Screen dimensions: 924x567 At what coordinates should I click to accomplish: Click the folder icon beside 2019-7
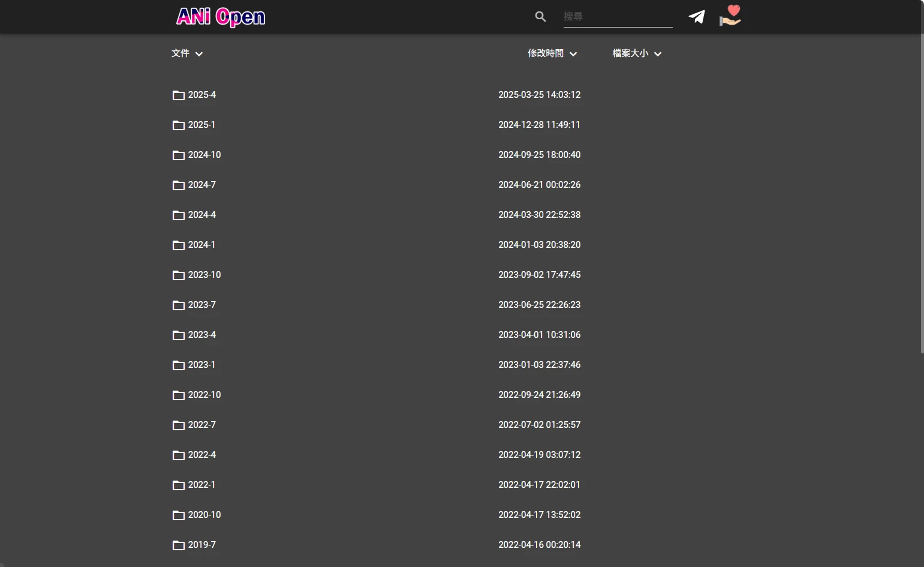179,545
